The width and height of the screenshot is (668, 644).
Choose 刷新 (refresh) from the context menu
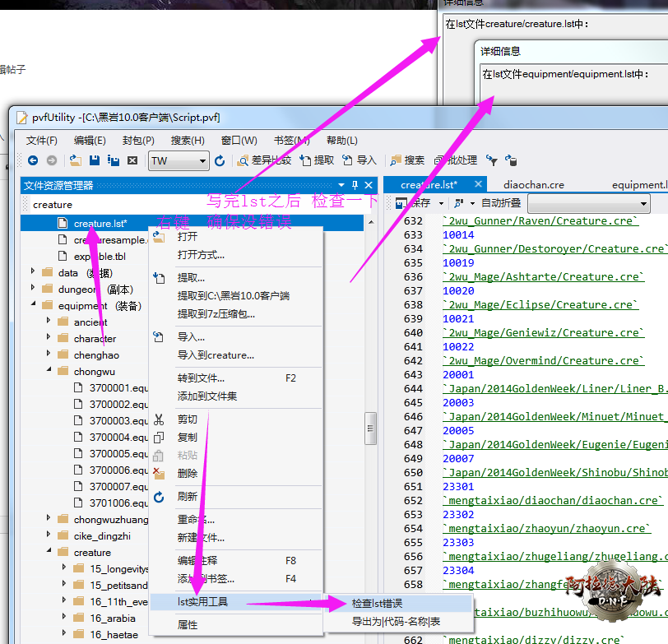coord(188,497)
